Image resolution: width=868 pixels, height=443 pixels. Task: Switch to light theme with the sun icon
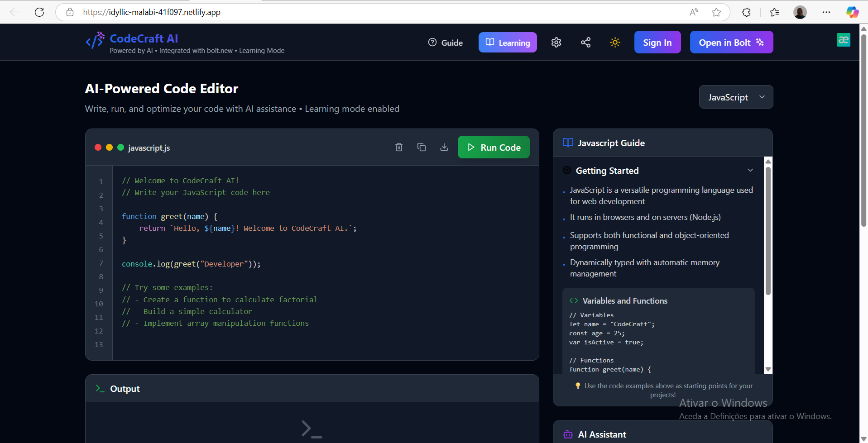click(x=615, y=42)
